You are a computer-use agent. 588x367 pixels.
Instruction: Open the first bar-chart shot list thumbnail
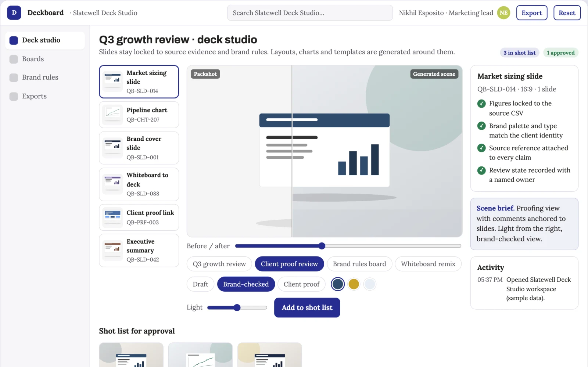131,355
